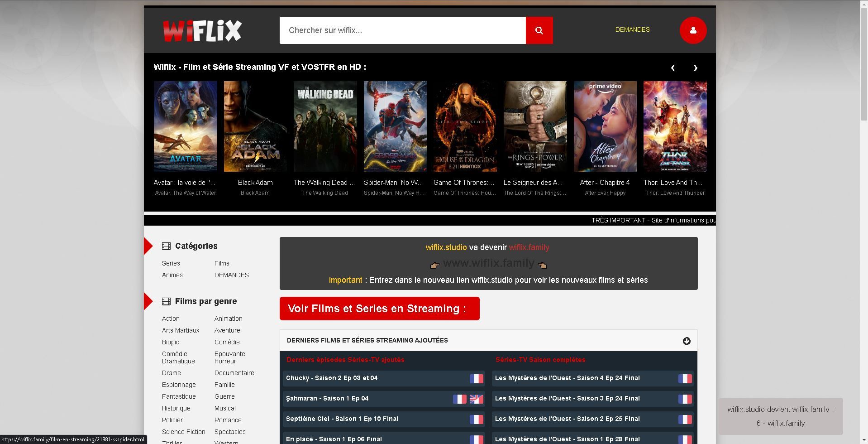This screenshot has width=868, height=444.
Task: Select the Comédie Dramatique genre
Action: pyautogui.click(x=178, y=357)
